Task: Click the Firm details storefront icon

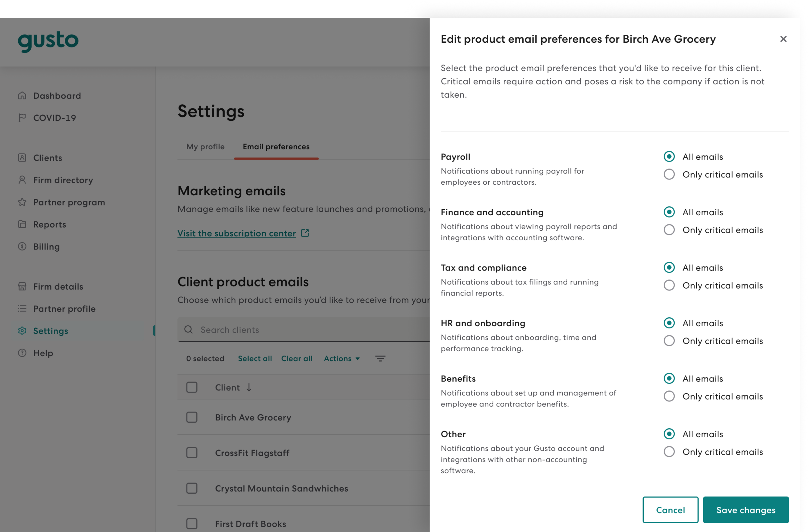Action: coord(22,287)
